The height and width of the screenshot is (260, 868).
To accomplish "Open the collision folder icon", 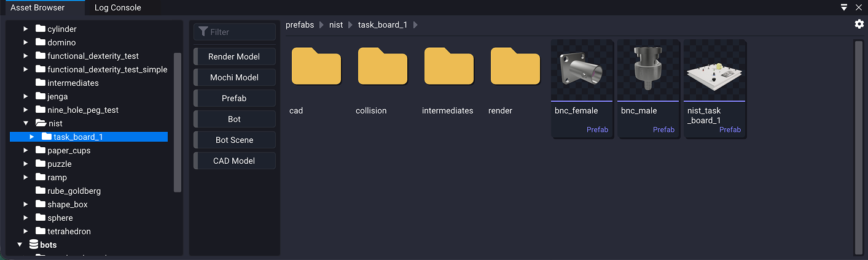I will click(383, 66).
